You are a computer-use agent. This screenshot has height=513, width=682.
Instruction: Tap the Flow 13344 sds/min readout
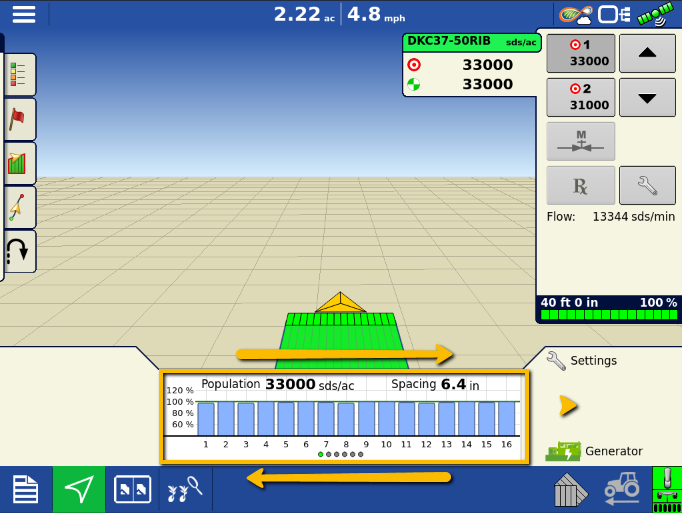[x=611, y=217]
